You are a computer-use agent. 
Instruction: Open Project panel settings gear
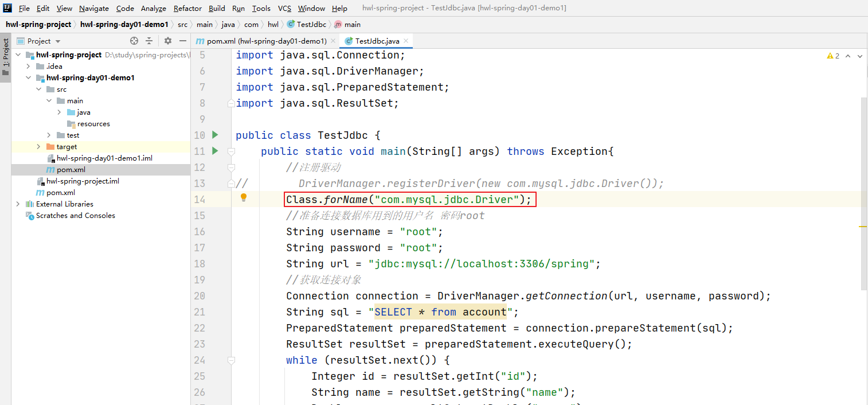click(x=168, y=41)
